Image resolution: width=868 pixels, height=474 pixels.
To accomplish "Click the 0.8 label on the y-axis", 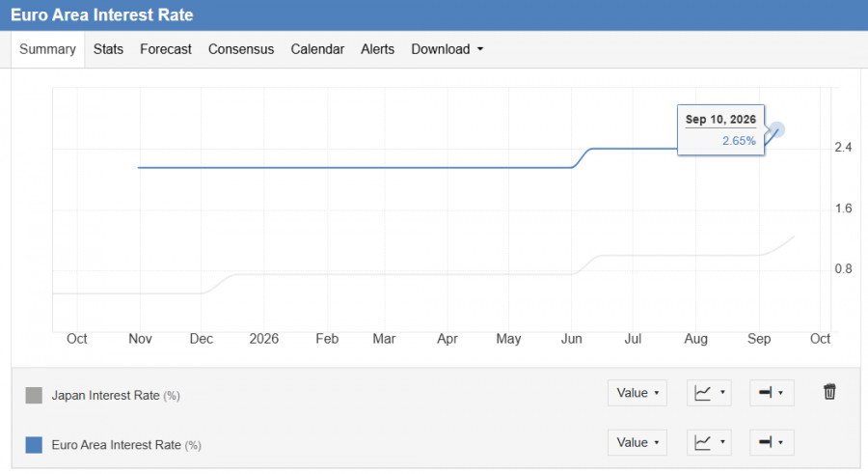I will [x=843, y=269].
